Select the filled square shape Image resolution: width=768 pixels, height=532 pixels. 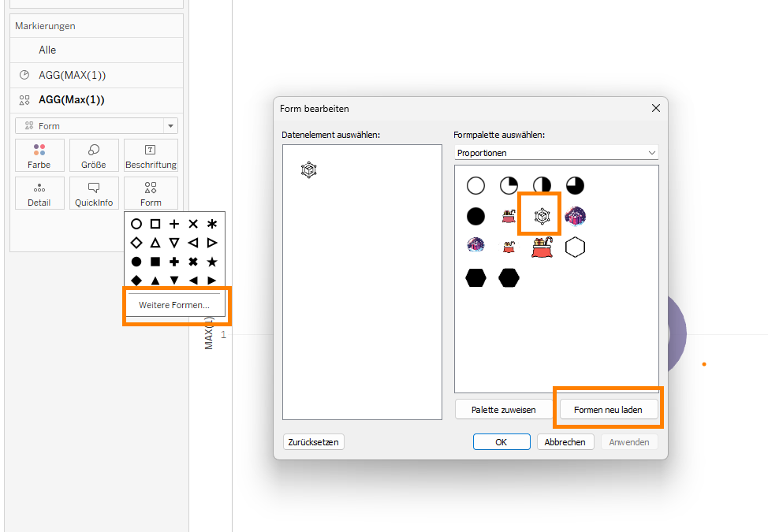[155, 262]
